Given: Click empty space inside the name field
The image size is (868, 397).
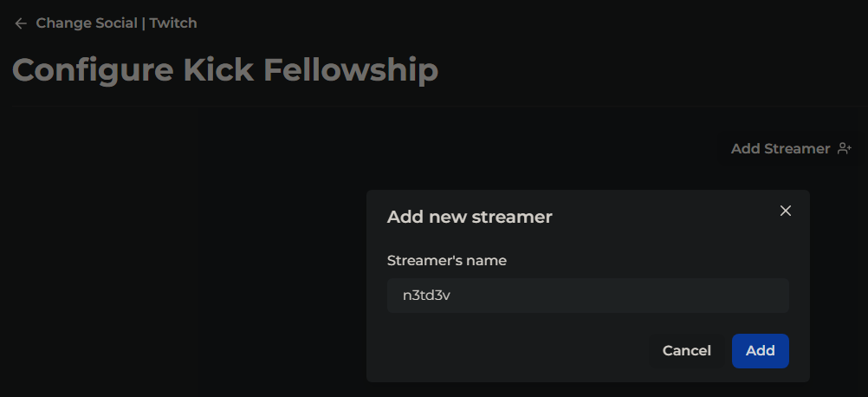Looking at the screenshot, I should point(620,296).
